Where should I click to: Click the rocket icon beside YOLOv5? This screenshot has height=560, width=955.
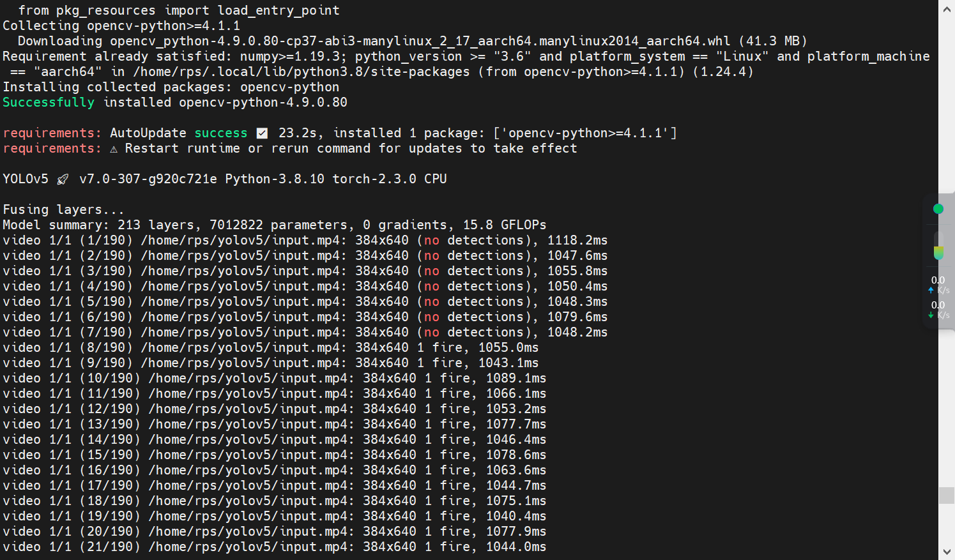point(63,179)
